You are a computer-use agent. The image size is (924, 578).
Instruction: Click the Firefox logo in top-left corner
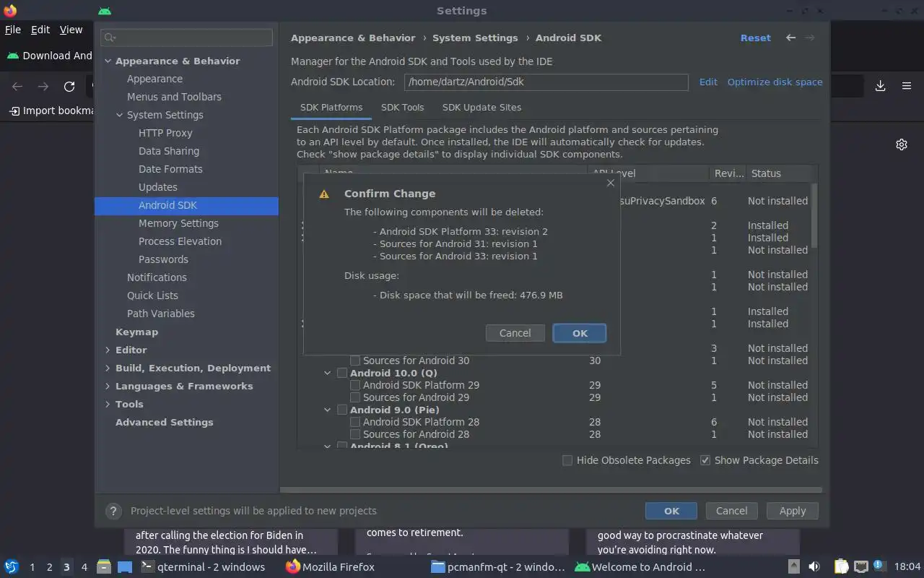click(x=10, y=11)
